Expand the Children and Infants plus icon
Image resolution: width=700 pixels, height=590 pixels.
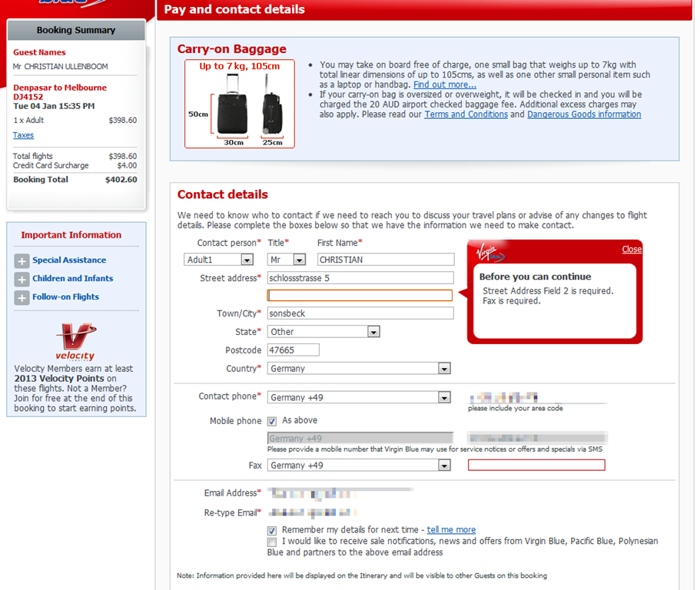22,279
